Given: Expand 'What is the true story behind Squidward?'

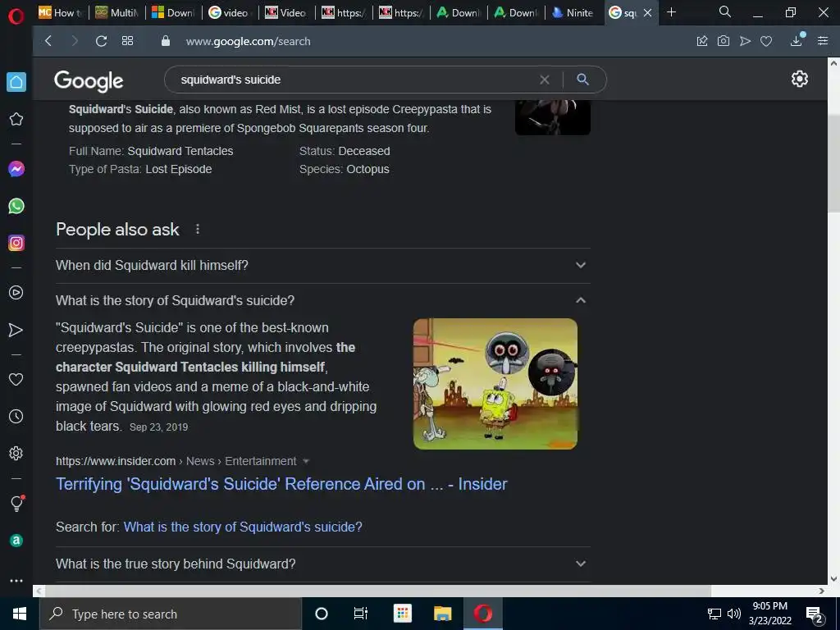Looking at the screenshot, I should click(x=323, y=564).
